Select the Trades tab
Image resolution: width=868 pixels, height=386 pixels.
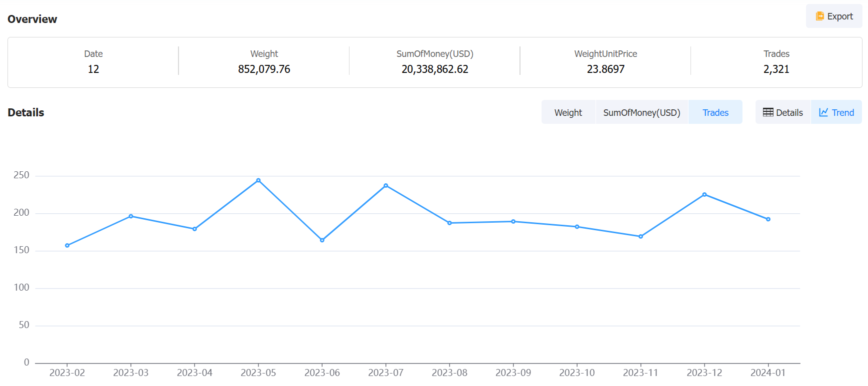tap(715, 112)
